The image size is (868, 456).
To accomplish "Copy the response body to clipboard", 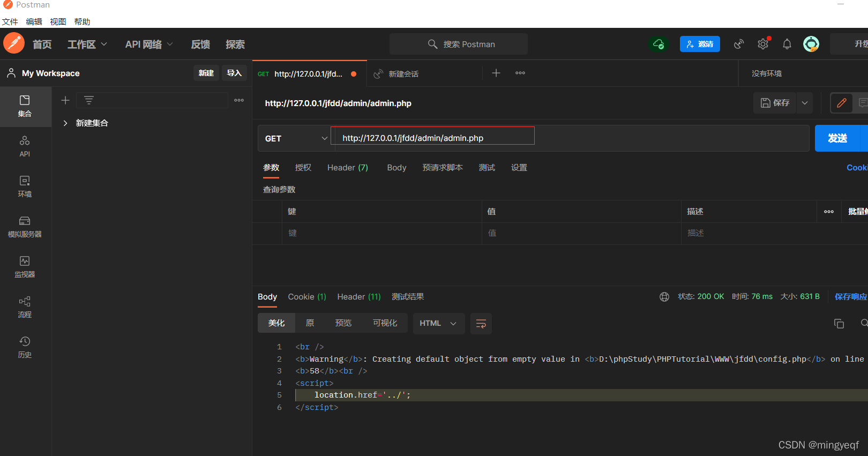I will click(839, 324).
